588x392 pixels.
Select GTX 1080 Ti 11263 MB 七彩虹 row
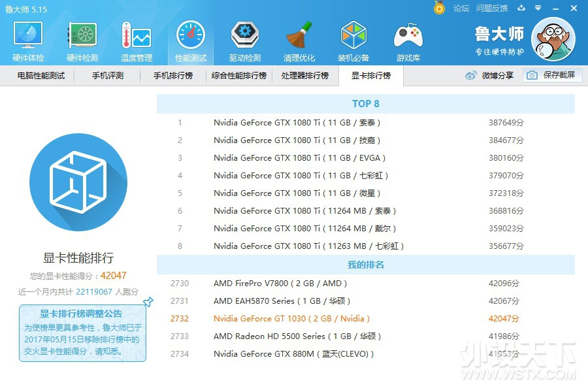click(366, 246)
